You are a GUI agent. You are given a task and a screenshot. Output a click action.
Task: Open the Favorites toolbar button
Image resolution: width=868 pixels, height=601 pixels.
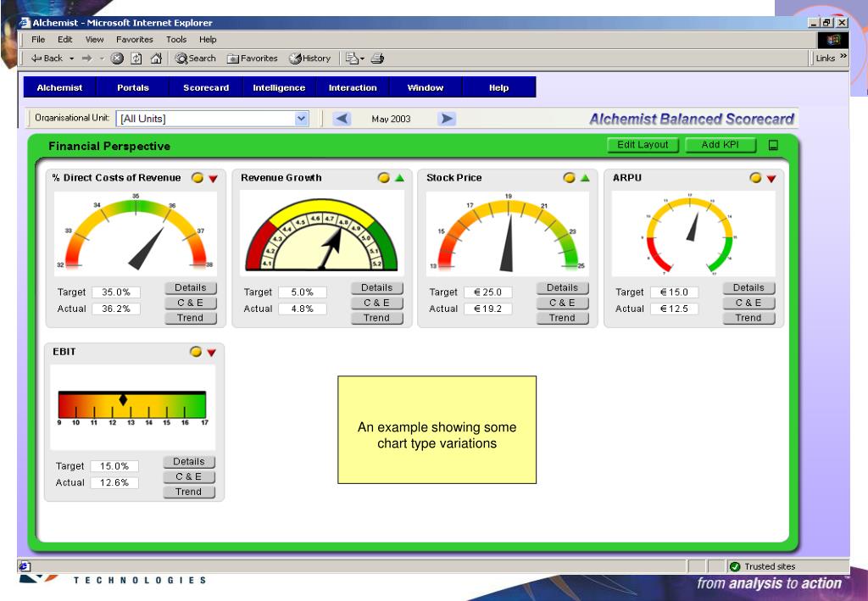(253, 58)
